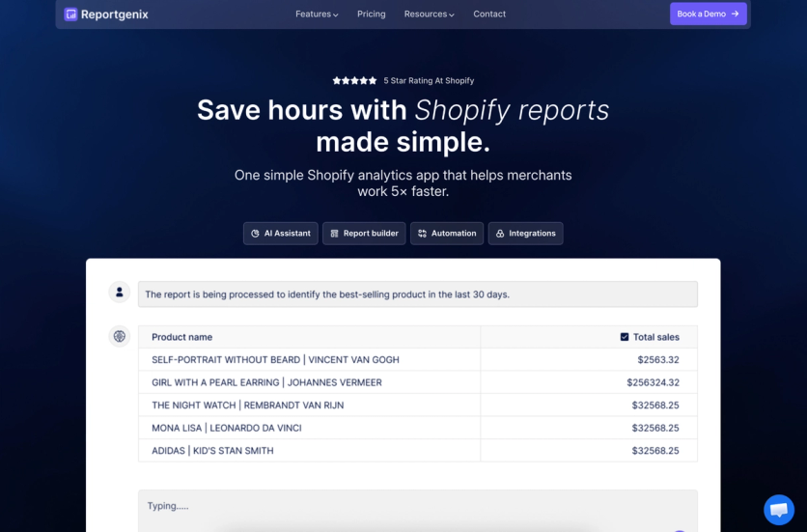This screenshot has height=532, width=807.
Task: Select the Automation tab
Action: pyautogui.click(x=447, y=234)
